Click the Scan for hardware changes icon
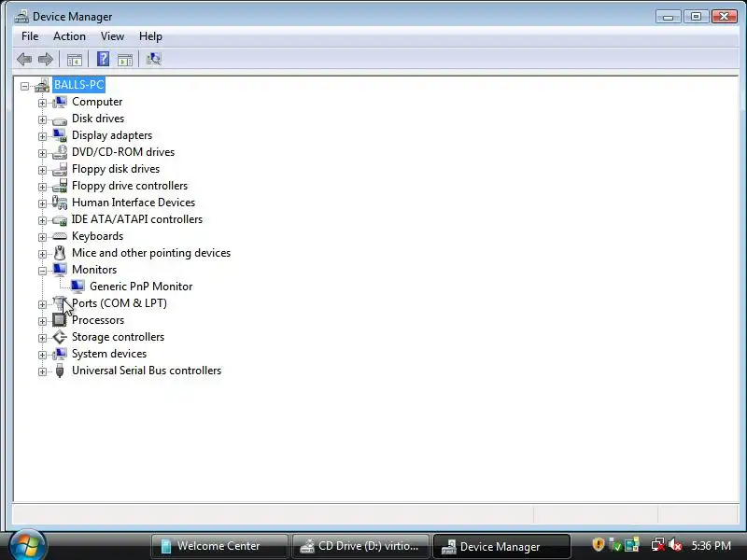Screen dimensions: 747x560 click(153, 59)
